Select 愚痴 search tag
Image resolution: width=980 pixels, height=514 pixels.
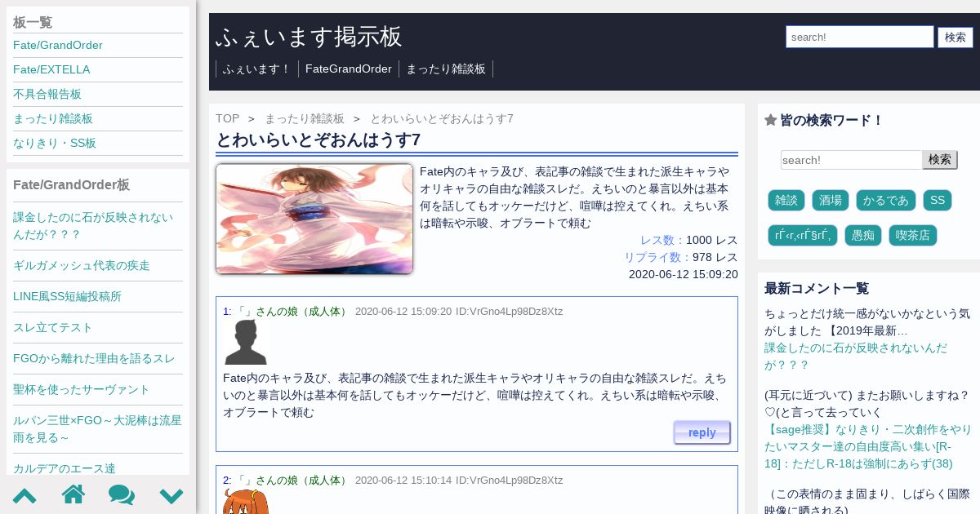point(863,235)
